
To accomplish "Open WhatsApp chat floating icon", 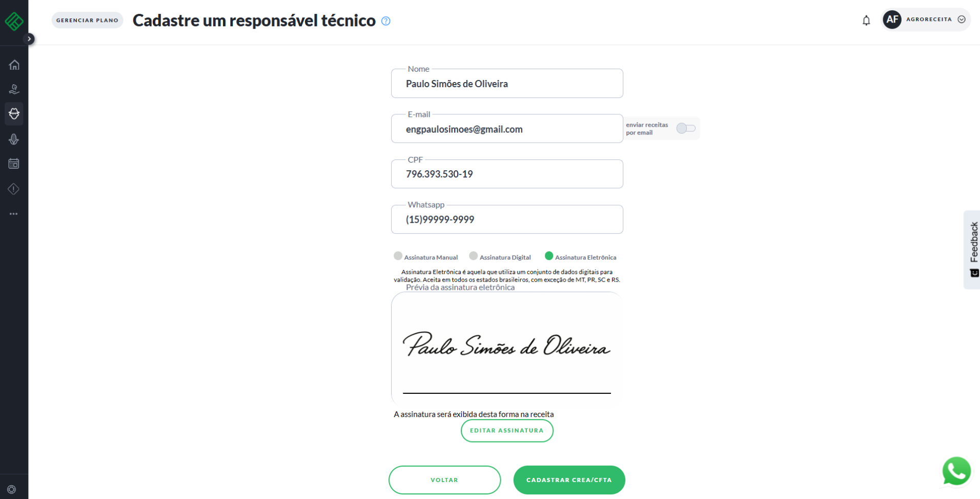I will (x=956, y=470).
